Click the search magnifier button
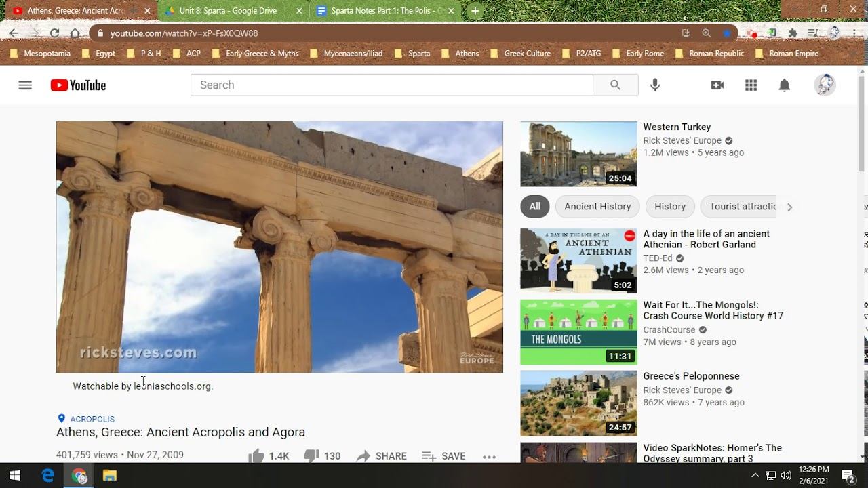 (x=615, y=85)
